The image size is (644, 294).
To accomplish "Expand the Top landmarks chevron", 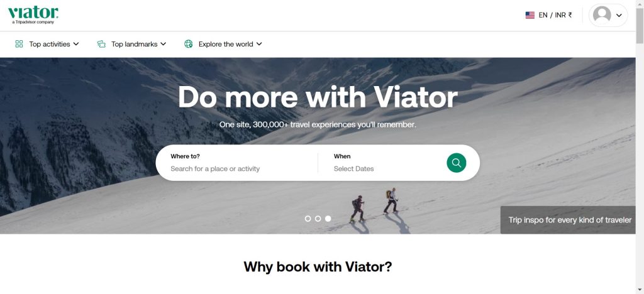I will click(163, 44).
